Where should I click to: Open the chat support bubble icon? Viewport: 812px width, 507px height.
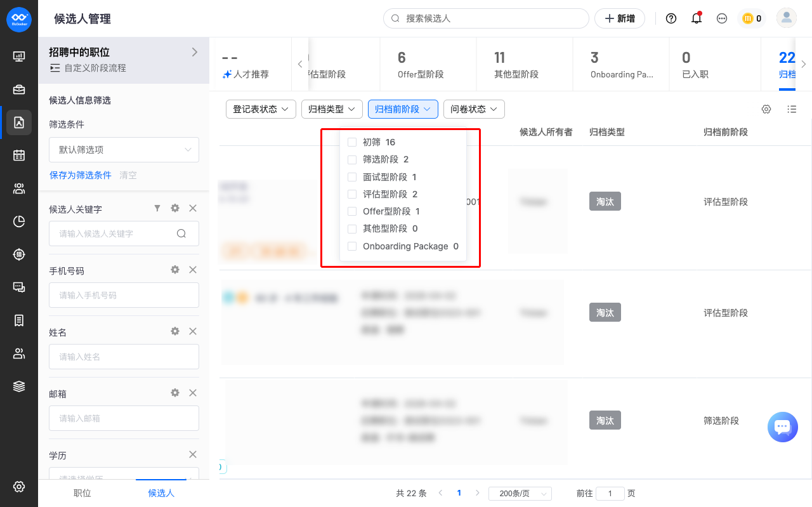click(782, 427)
